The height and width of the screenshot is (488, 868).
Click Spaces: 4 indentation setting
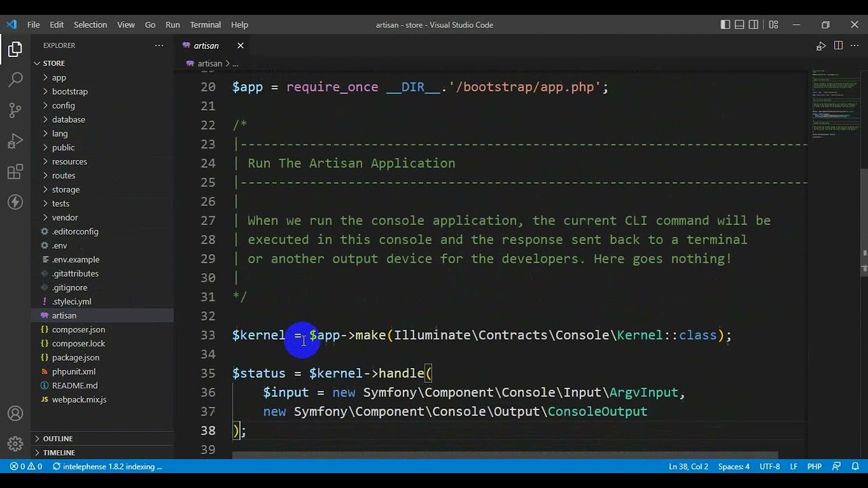(734, 466)
